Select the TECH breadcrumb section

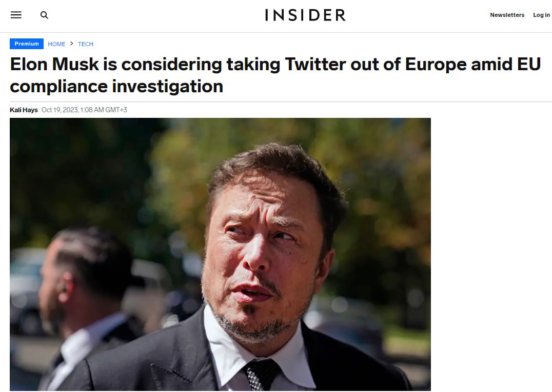86,44
